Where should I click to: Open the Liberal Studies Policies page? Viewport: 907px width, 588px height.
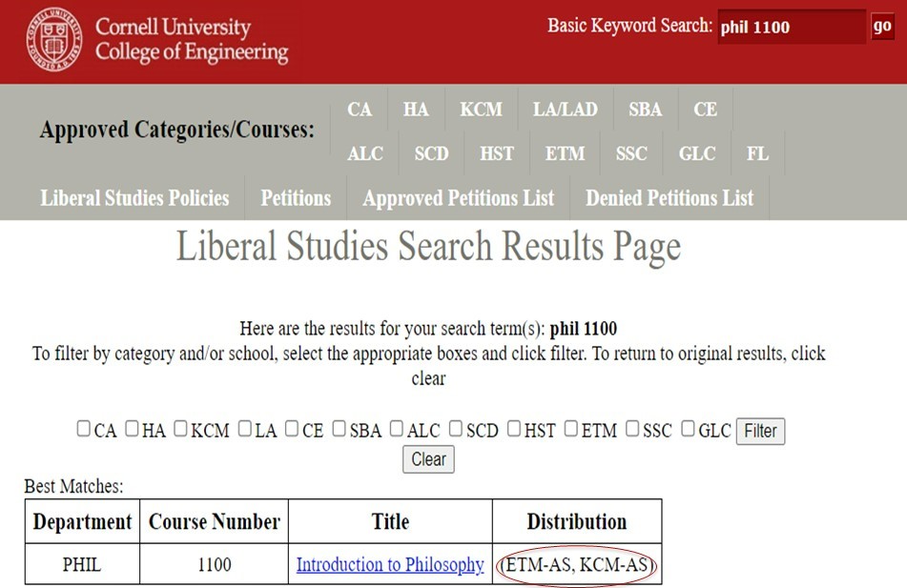point(134,197)
